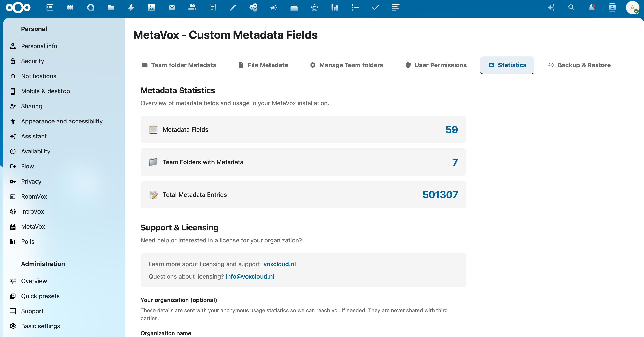Open Polls settings in the sidebar
Image resolution: width=644 pixels, height=337 pixels.
[64, 242]
